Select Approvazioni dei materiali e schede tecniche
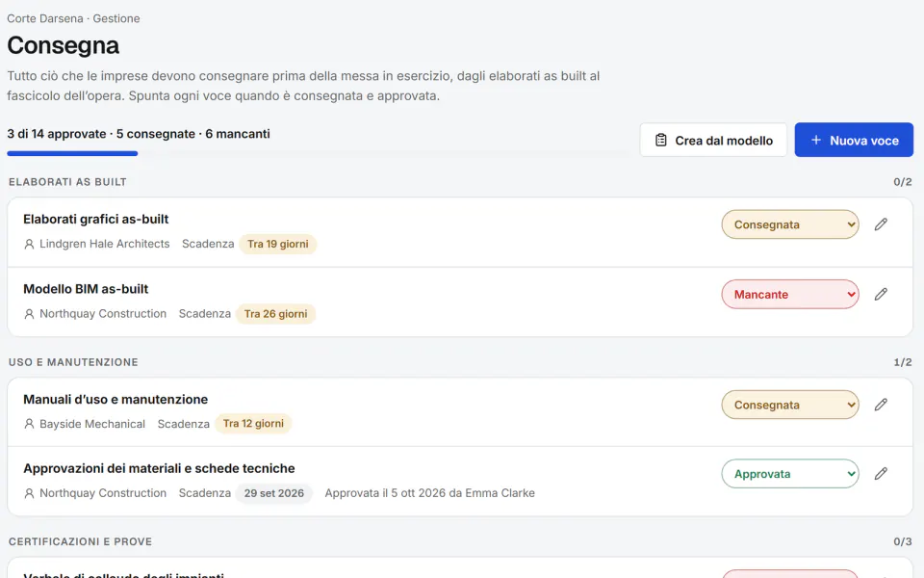Image resolution: width=924 pixels, height=578 pixels. click(x=159, y=468)
